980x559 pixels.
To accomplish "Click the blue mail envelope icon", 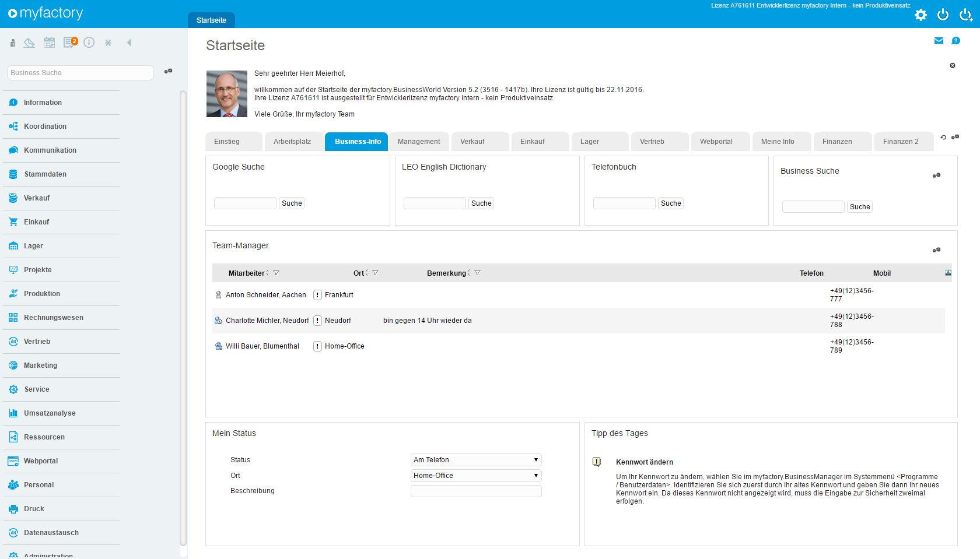I will click(939, 41).
